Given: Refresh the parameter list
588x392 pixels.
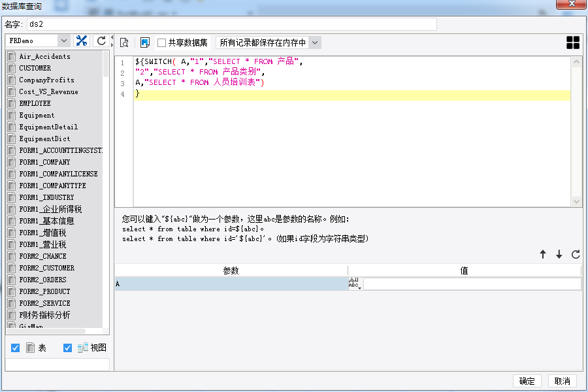Looking at the screenshot, I should pos(576,254).
